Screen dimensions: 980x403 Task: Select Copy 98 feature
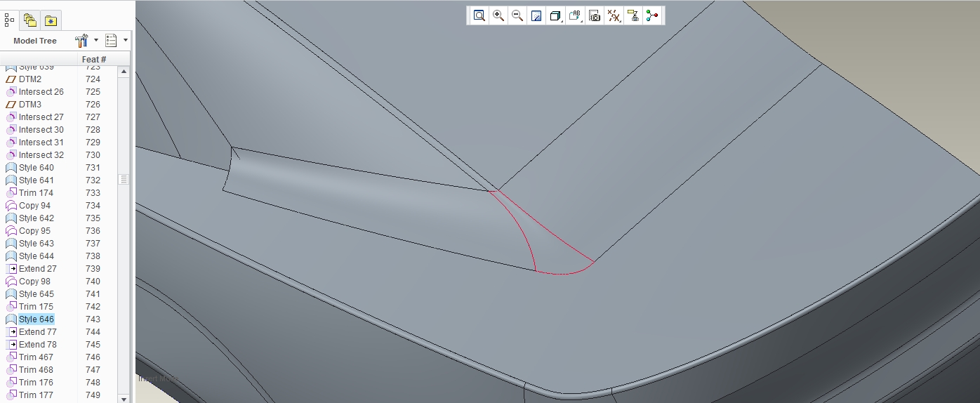(34, 282)
